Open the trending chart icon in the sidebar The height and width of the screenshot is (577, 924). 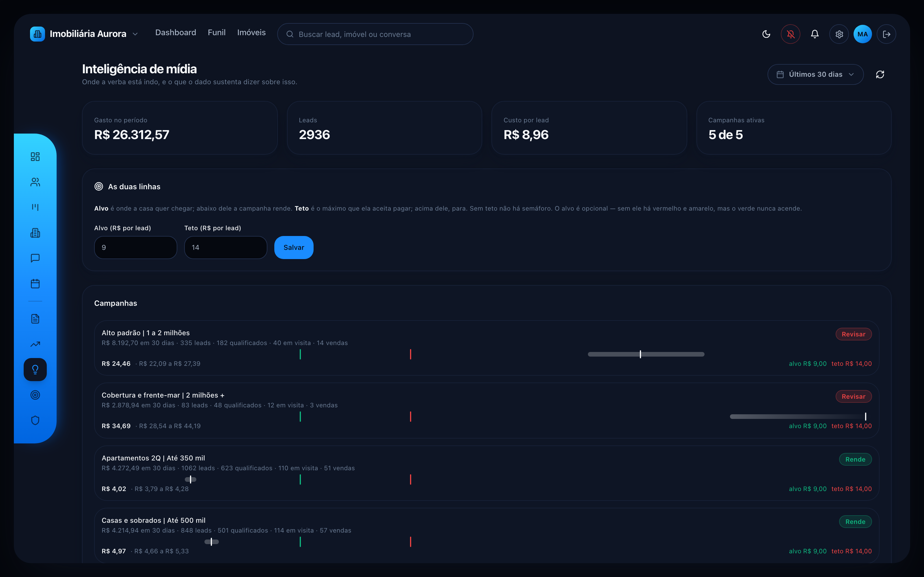(x=35, y=344)
